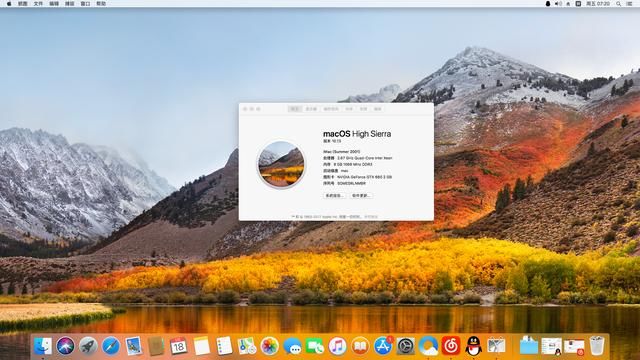The image size is (640, 360).
Task: Open red NetEase Music icon in dock
Action: pos(451,346)
